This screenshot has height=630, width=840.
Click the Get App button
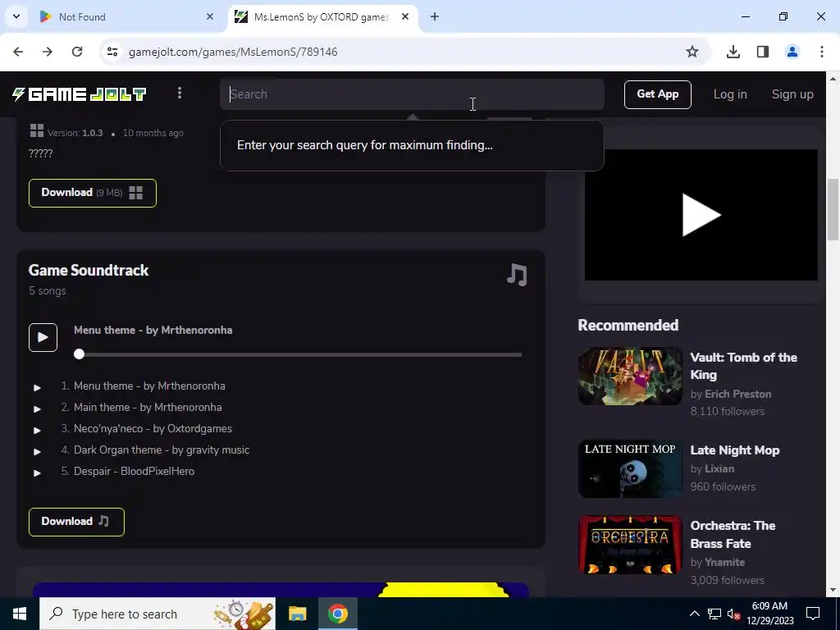pos(657,94)
